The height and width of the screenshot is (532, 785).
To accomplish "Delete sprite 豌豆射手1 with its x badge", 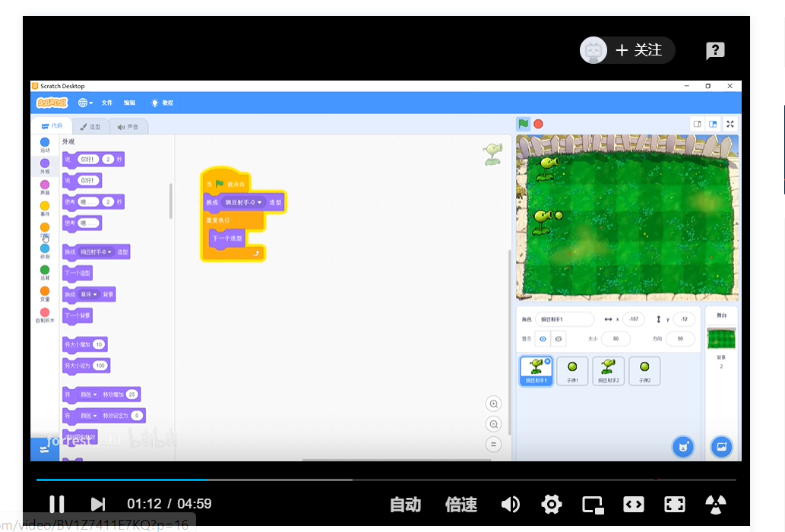I will pyautogui.click(x=548, y=361).
